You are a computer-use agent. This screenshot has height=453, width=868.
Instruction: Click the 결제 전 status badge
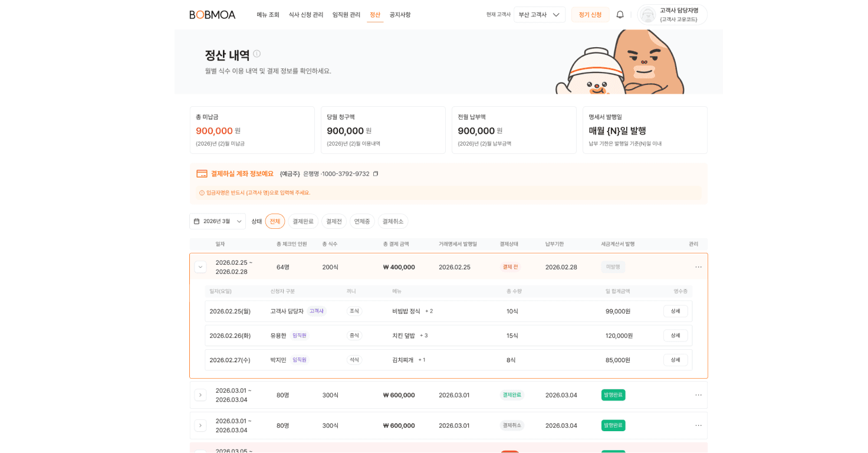pos(510,267)
